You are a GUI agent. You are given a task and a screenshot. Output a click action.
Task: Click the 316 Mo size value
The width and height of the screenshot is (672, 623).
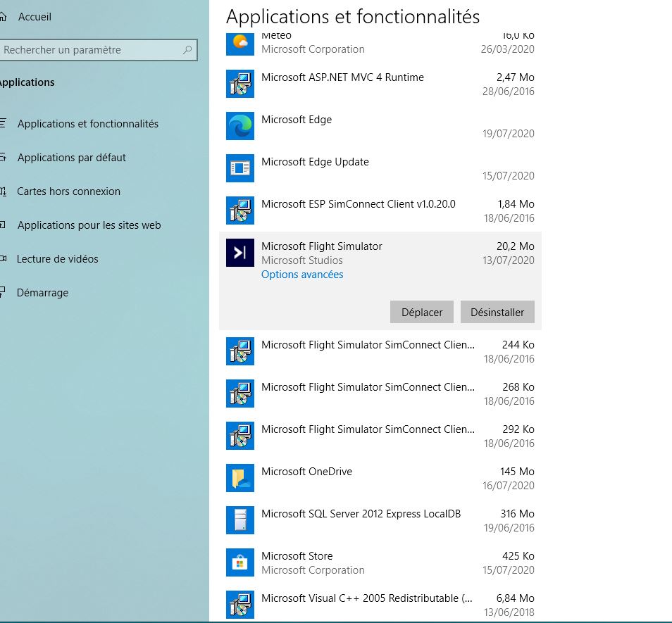coord(517,514)
